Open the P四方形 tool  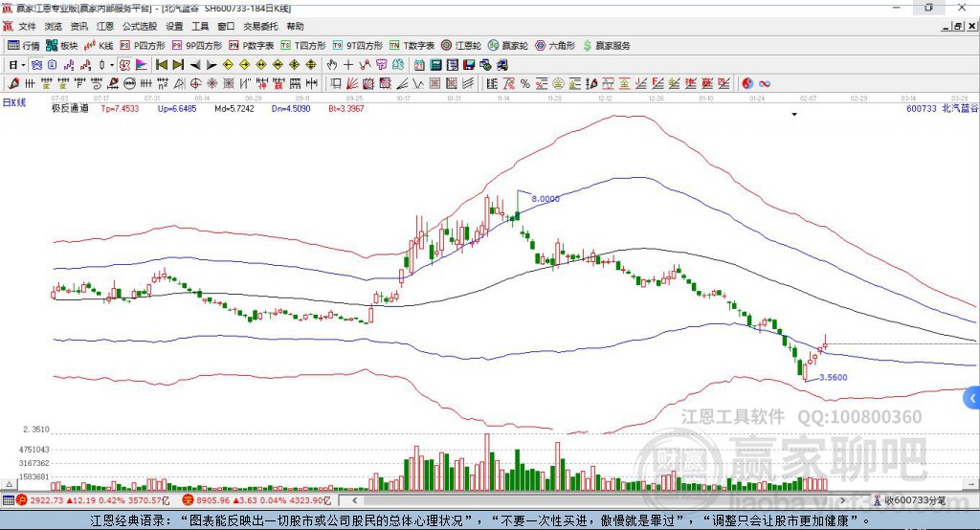[143, 46]
